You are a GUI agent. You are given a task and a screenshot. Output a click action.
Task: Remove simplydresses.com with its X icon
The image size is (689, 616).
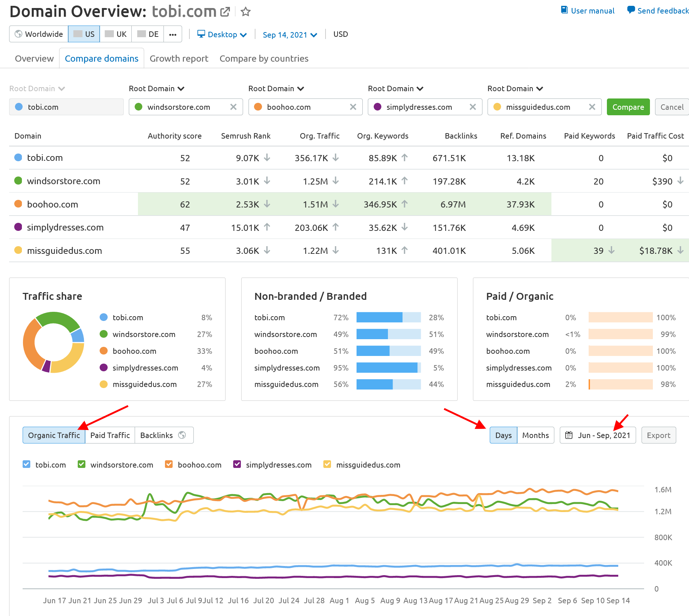[x=473, y=107]
